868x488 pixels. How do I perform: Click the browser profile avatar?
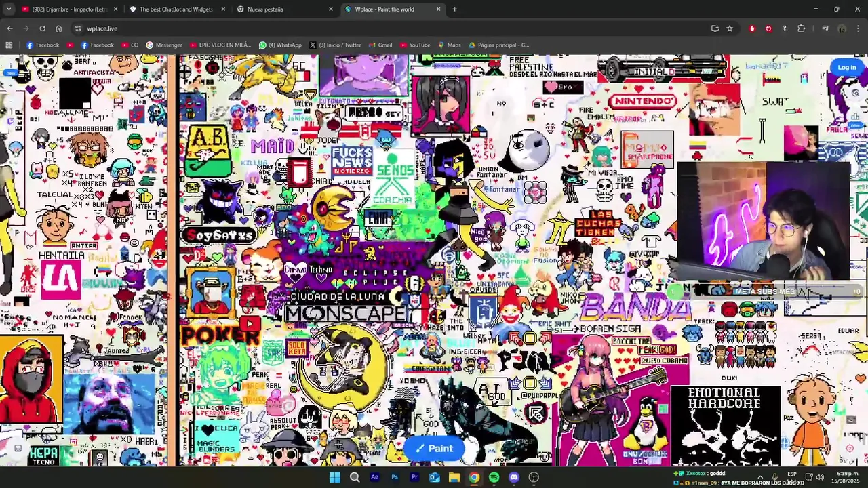click(x=842, y=28)
